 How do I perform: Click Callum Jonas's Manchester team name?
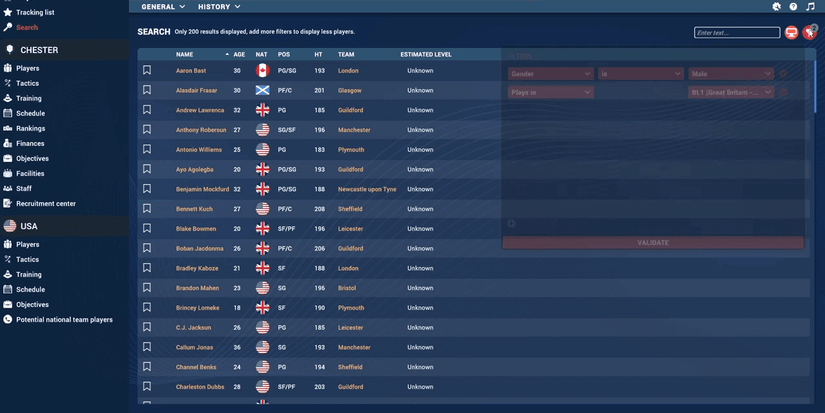coord(354,347)
